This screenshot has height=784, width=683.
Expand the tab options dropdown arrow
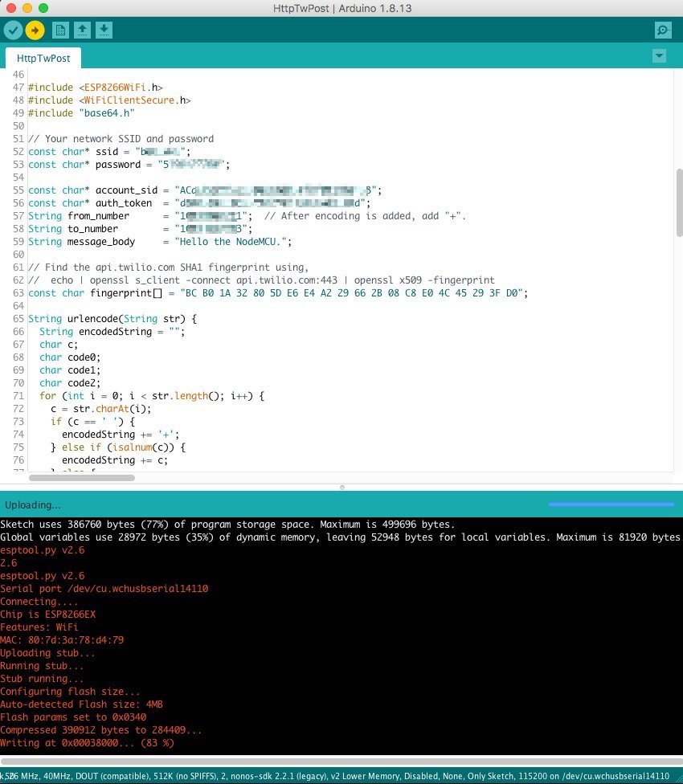[659, 55]
